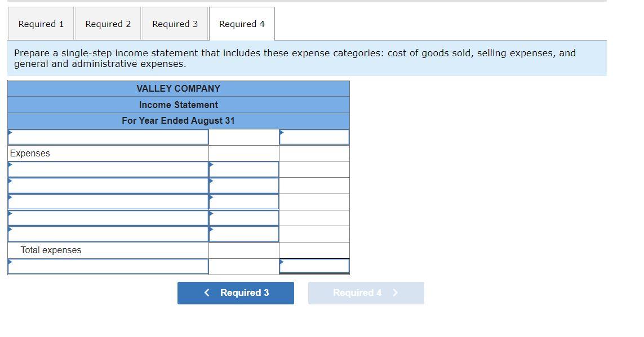Click the For Year Ended August 31 header
The height and width of the screenshot is (337, 644).
click(178, 120)
